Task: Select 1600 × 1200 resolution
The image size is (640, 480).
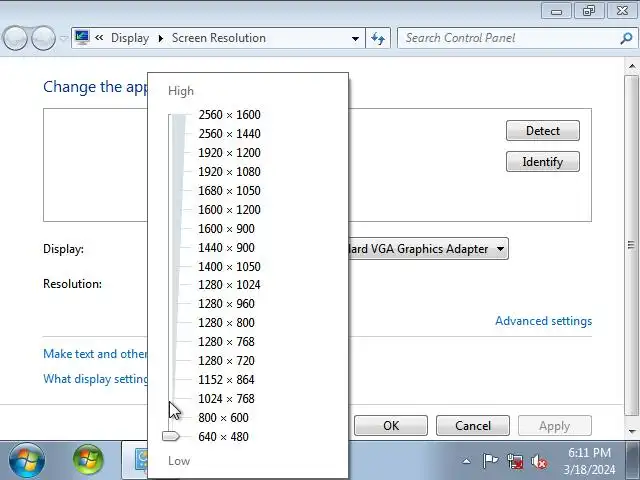Action: [x=229, y=210]
